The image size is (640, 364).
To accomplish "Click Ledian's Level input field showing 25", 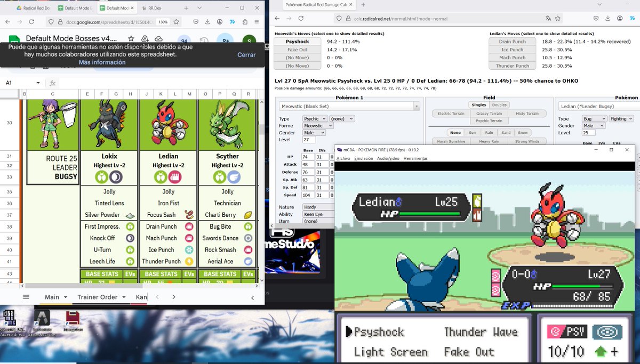I will (588, 133).
